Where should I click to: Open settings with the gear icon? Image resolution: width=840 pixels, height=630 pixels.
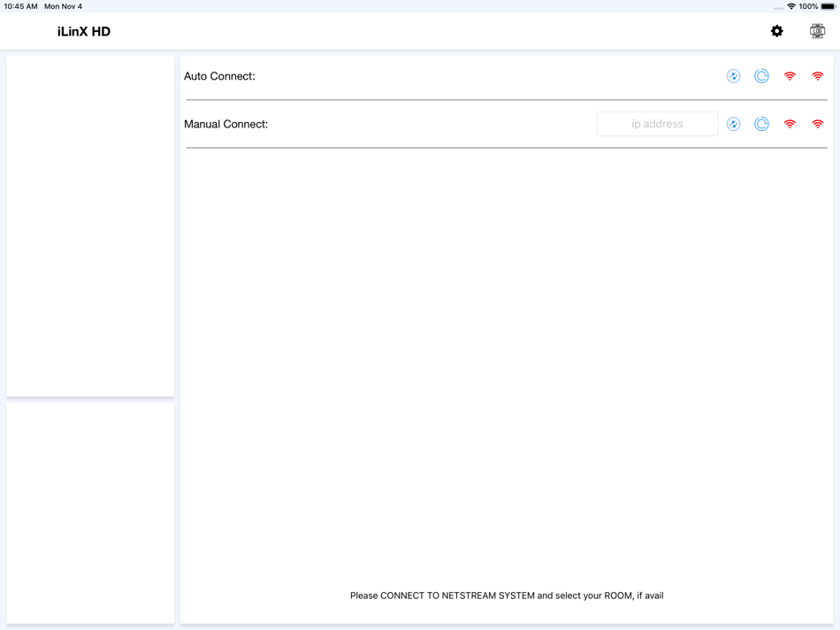(x=777, y=31)
